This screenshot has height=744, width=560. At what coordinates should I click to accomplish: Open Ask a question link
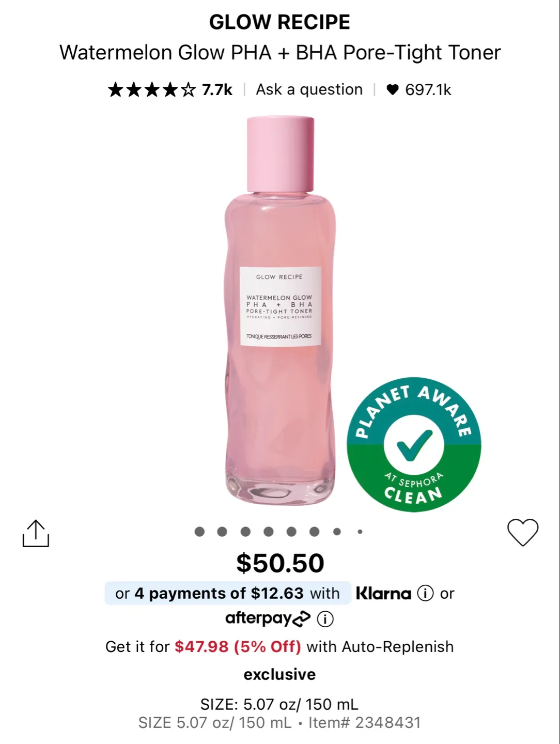tap(309, 89)
